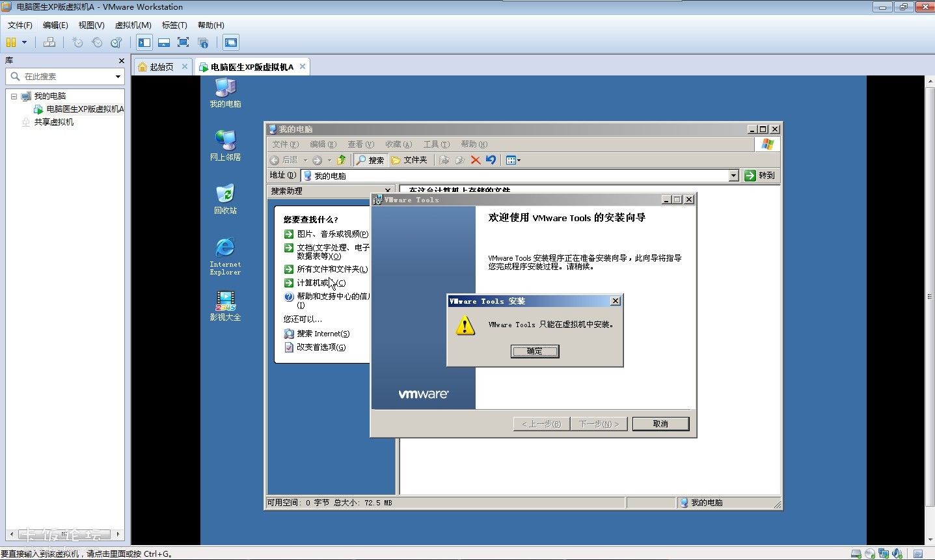935x560 pixels.
Task: Open VMware 虚拟机(M) menu
Action: point(133,25)
